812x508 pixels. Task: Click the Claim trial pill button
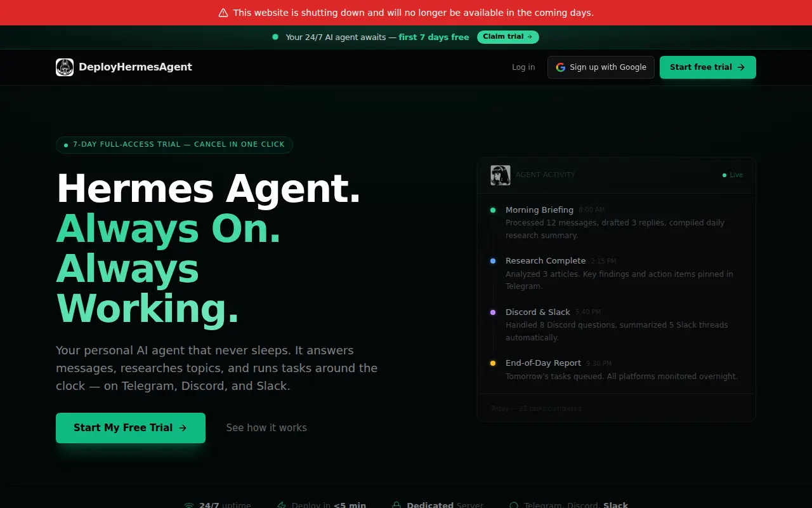pos(508,37)
